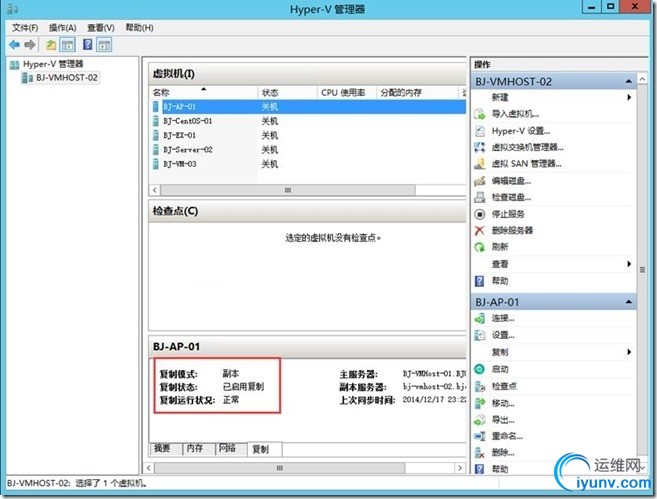The height and width of the screenshot is (499, 657).
Task: Click the details pane horizontal scrollbar thumb
Action: coord(280,468)
